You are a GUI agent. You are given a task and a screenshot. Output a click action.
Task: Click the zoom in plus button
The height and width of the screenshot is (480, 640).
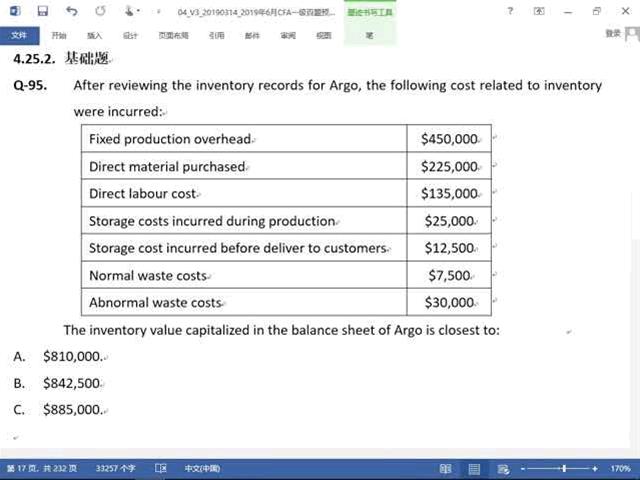tap(595, 469)
